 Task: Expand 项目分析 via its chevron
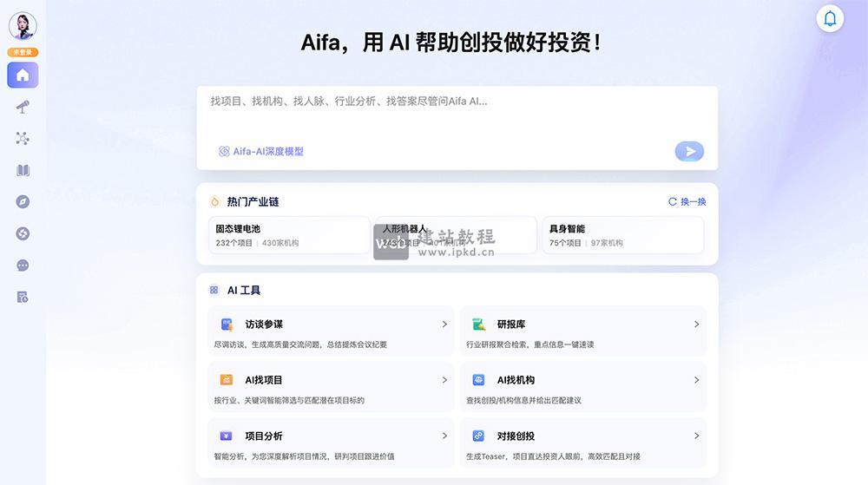point(444,436)
